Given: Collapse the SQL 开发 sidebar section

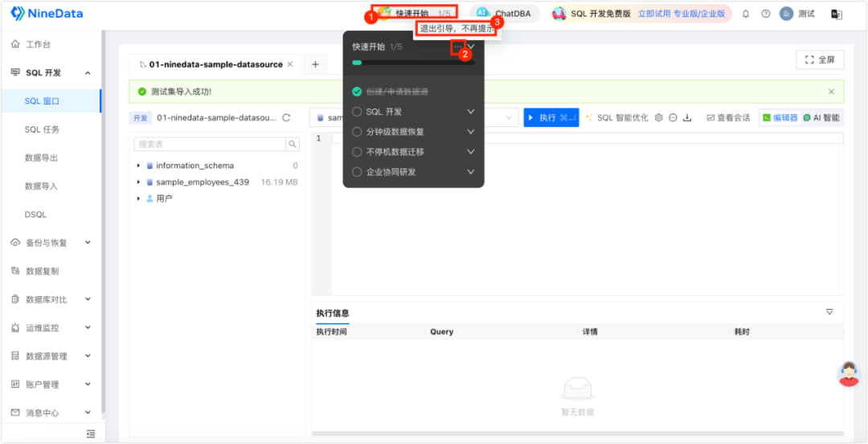Looking at the screenshot, I should pyautogui.click(x=88, y=73).
